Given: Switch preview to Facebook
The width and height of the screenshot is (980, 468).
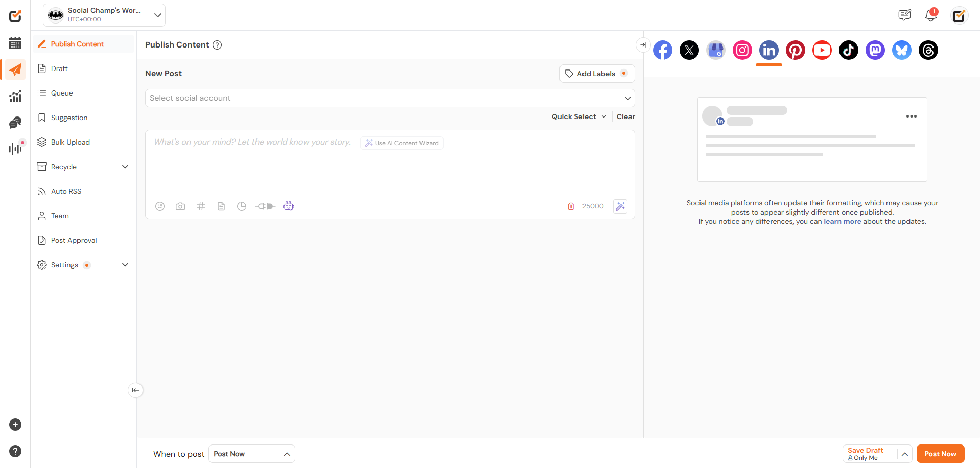Looking at the screenshot, I should click(x=663, y=50).
